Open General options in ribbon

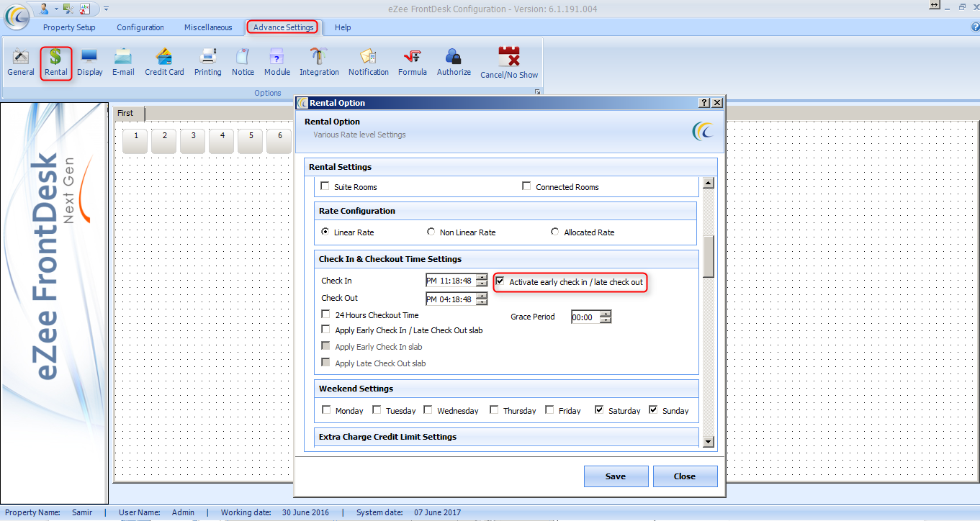coord(21,63)
